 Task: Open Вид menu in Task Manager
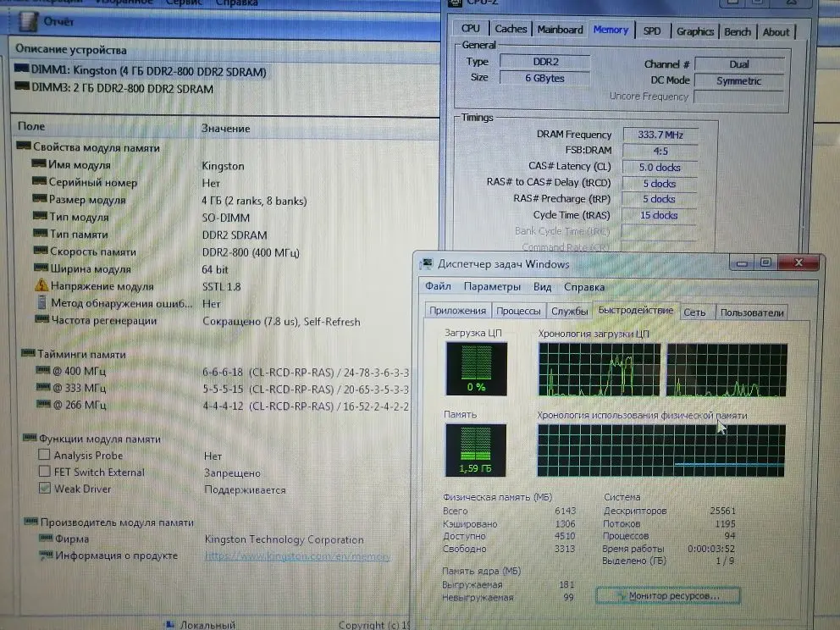click(x=542, y=286)
